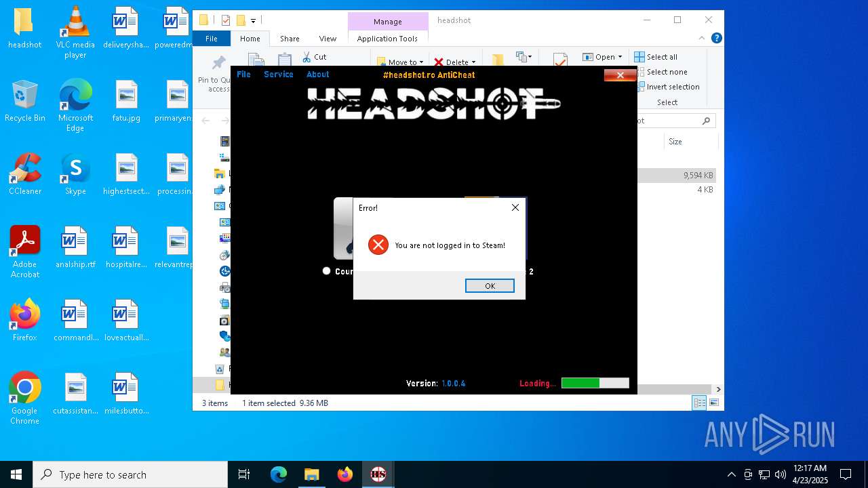868x488 pixels.
Task: Open the About menu in headshot AntiCheat
Action: tap(317, 75)
